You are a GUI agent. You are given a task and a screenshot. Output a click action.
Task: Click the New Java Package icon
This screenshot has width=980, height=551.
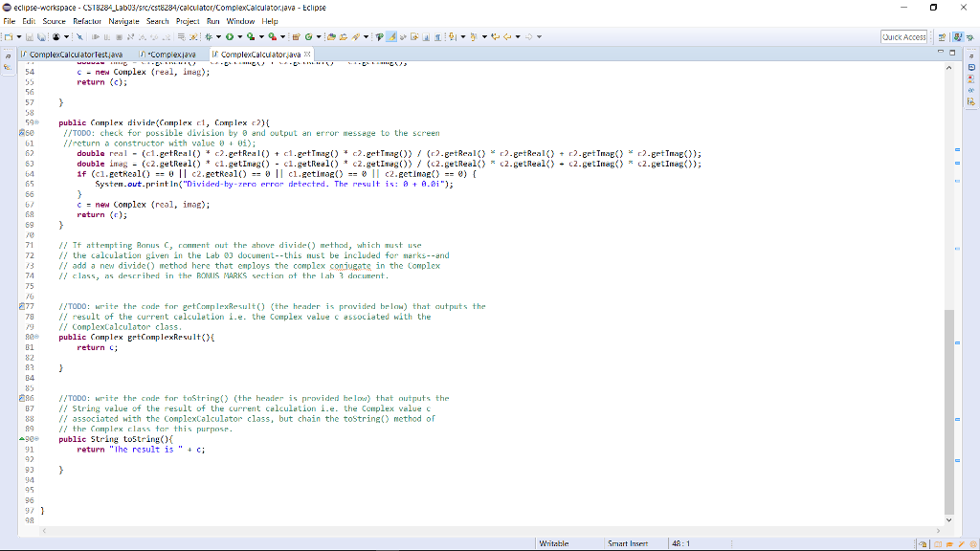coord(297,37)
